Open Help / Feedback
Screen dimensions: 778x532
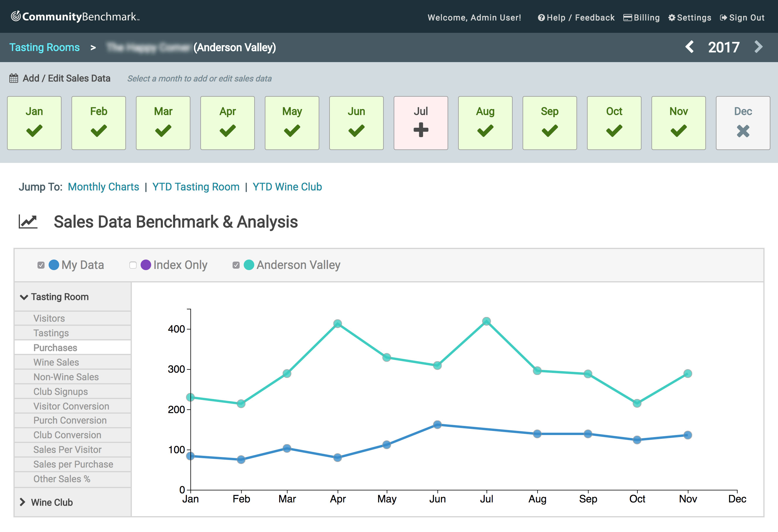coord(576,18)
